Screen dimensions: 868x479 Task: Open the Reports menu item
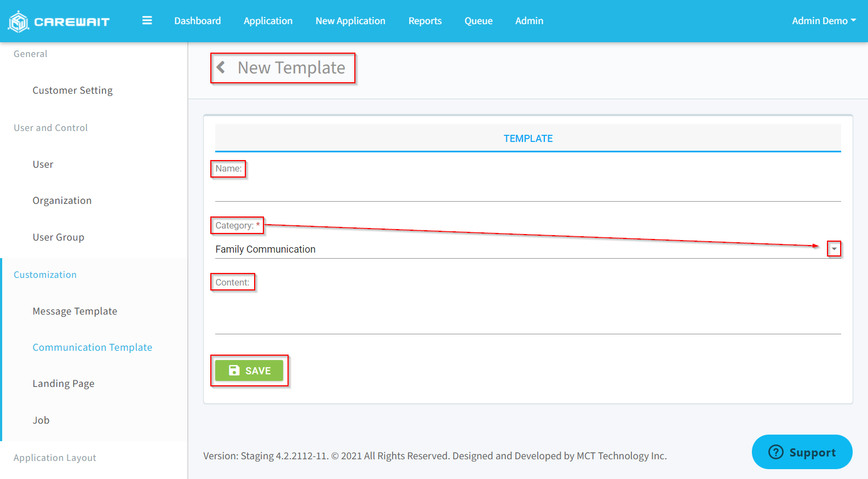425,21
